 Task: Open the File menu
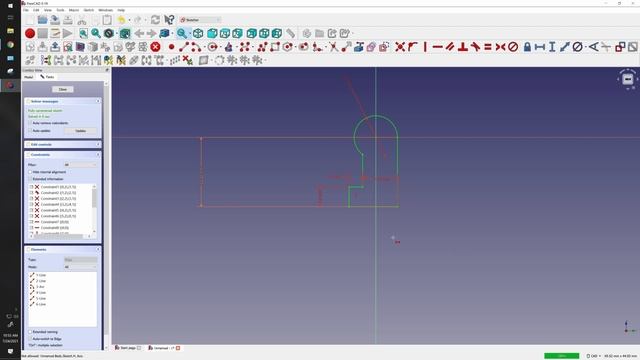coord(26,10)
